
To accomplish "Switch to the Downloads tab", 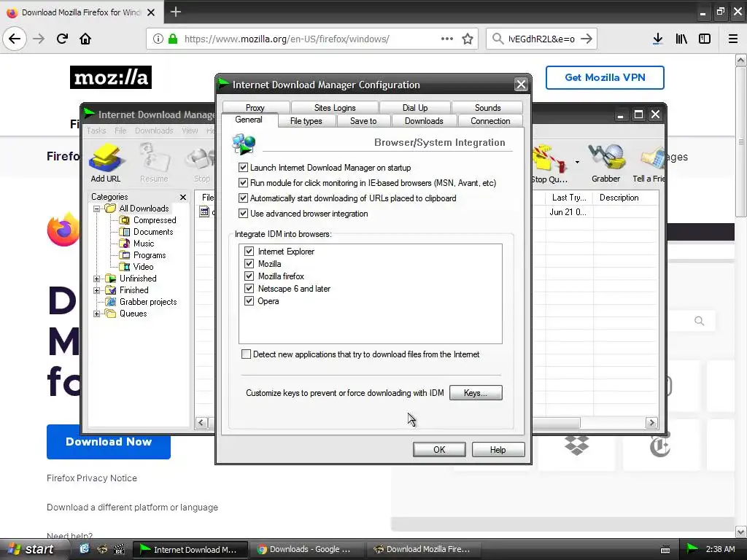I will [x=424, y=121].
